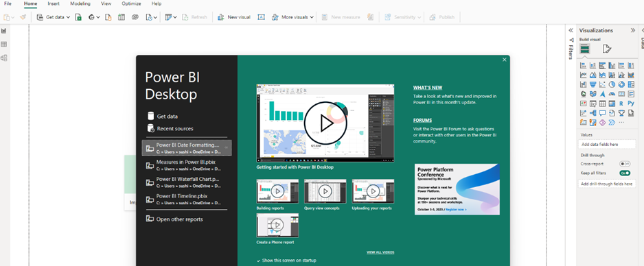Click VIEW ALL VIDEOS link

(x=380, y=252)
